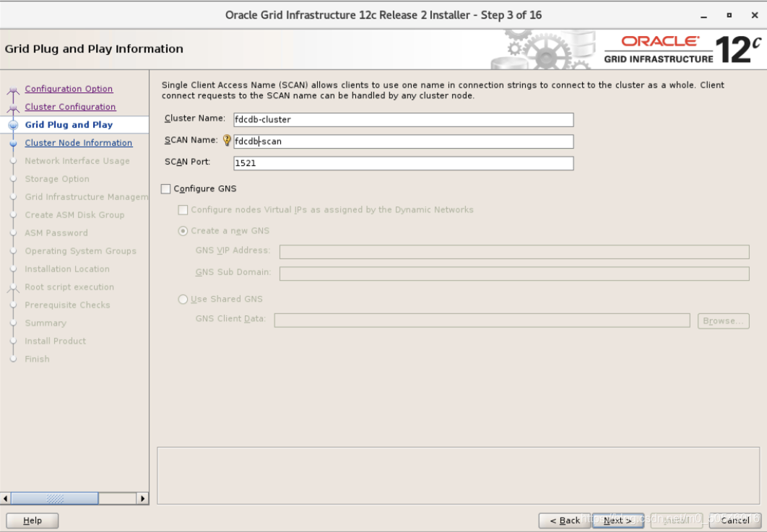Image resolution: width=767 pixels, height=532 pixels.
Task: Tick the Configure GNS checkbox
Action: [x=166, y=188]
